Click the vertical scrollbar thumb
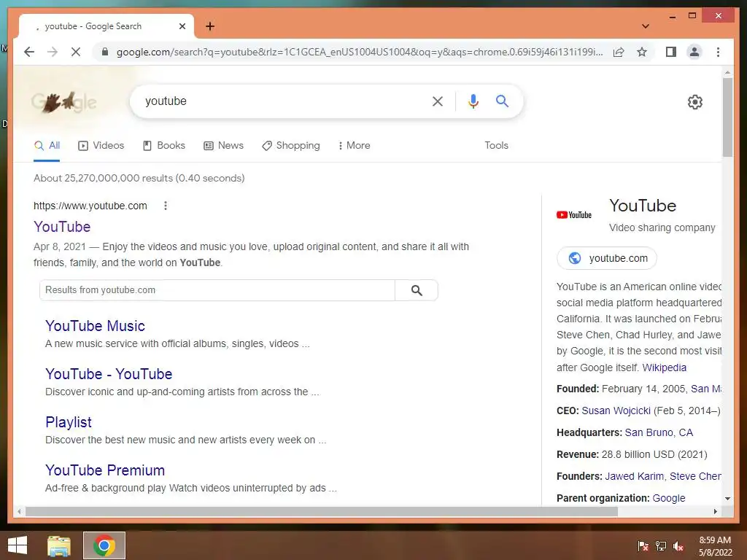The height and width of the screenshot is (560, 747). click(727, 117)
